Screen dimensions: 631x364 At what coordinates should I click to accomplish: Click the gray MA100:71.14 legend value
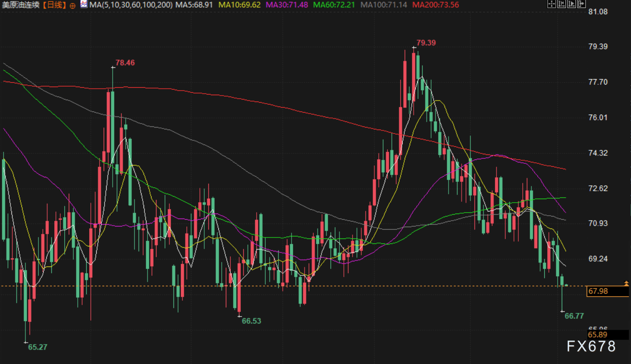384,5
